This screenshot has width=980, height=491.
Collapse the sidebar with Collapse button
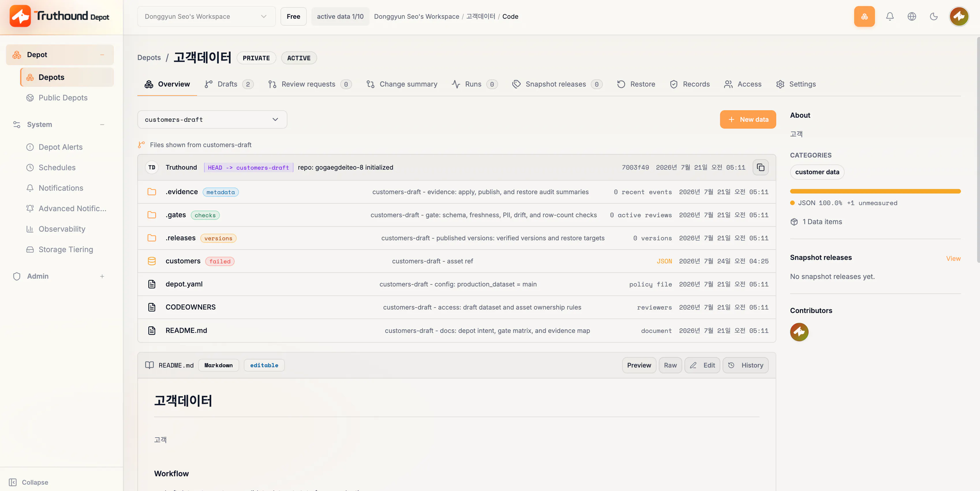click(x=29, y=482)
